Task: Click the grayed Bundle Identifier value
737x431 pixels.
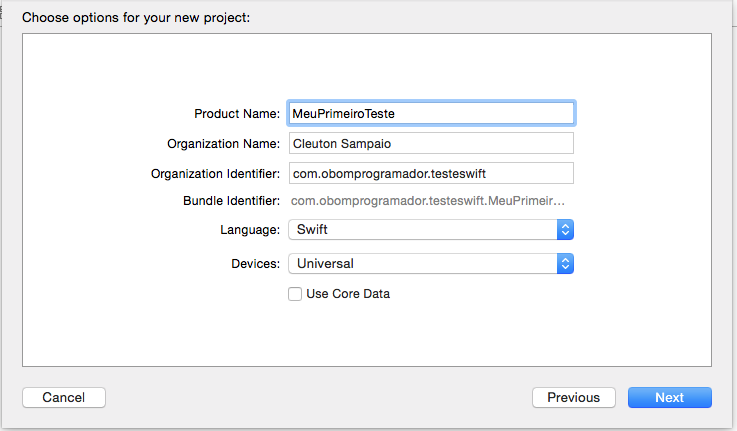Action: [427, 201]
